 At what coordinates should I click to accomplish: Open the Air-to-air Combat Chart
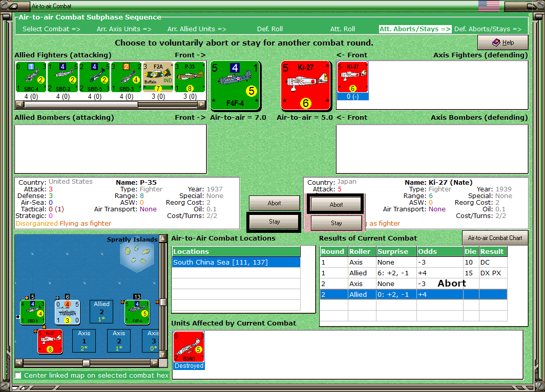click(495, 238)
